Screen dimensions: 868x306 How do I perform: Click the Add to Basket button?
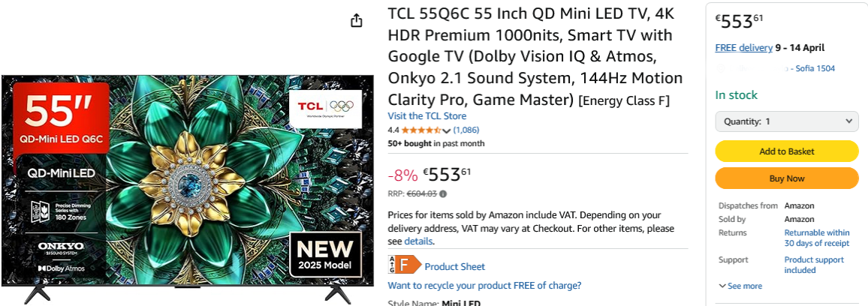(x=787, y=151)
